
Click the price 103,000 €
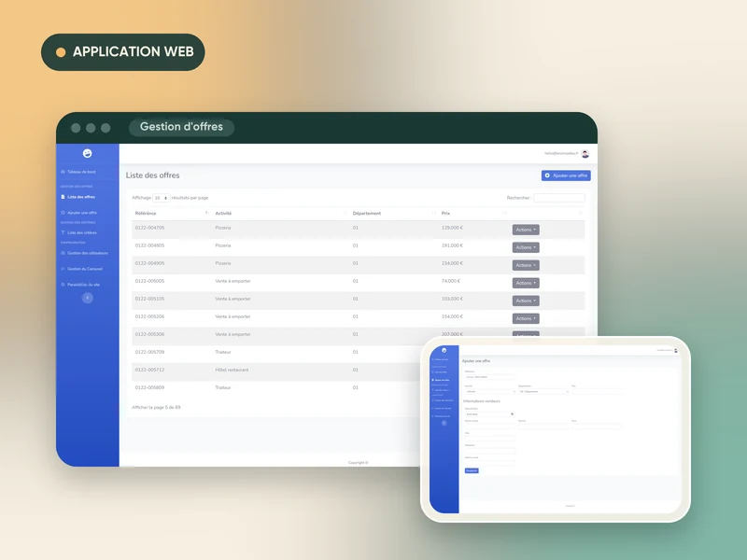click(x=452, y=299)
